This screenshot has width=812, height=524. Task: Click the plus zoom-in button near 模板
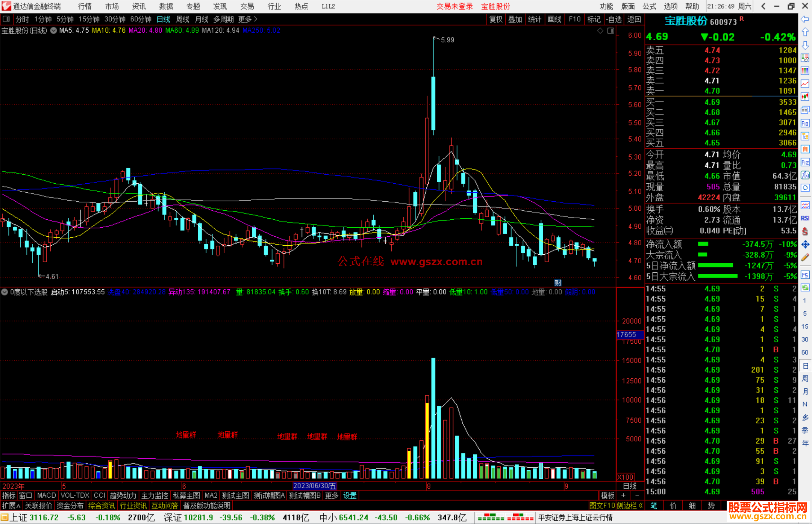tap(623, 495)
